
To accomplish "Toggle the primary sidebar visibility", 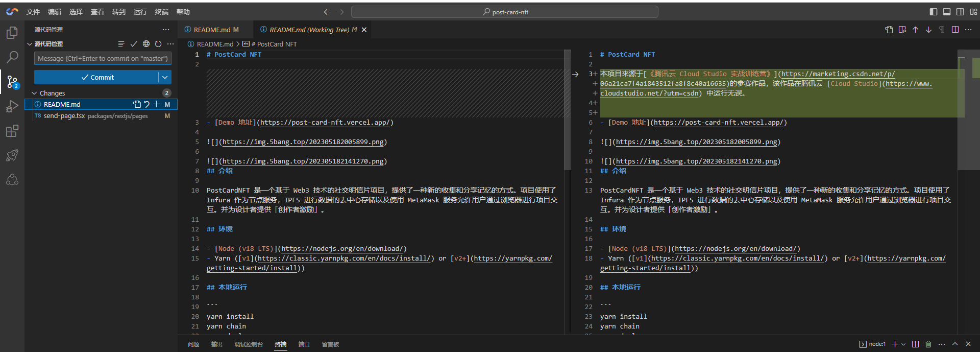I will click(934, 12).
